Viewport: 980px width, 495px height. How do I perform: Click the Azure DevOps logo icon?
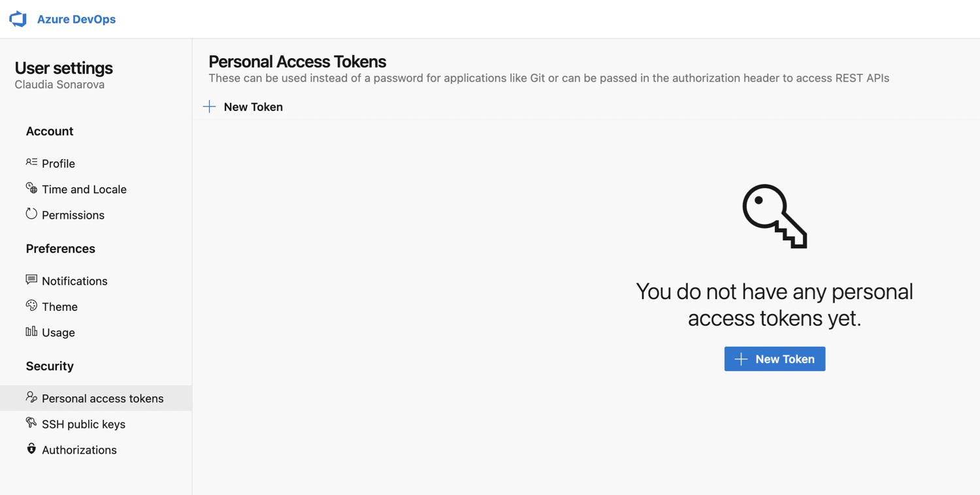[18, 19]
